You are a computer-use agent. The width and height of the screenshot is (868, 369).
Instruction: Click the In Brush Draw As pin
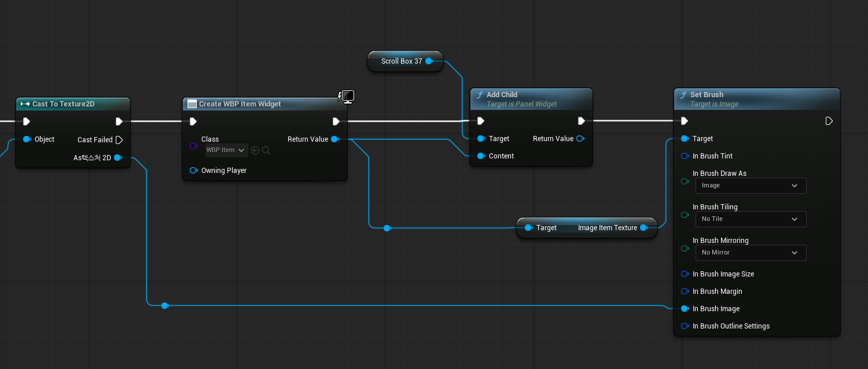pos(685,181)
